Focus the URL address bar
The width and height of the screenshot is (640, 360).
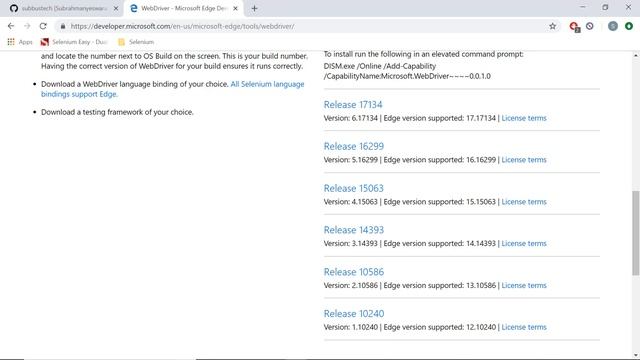pyautogui.click(x=306, y=26)
